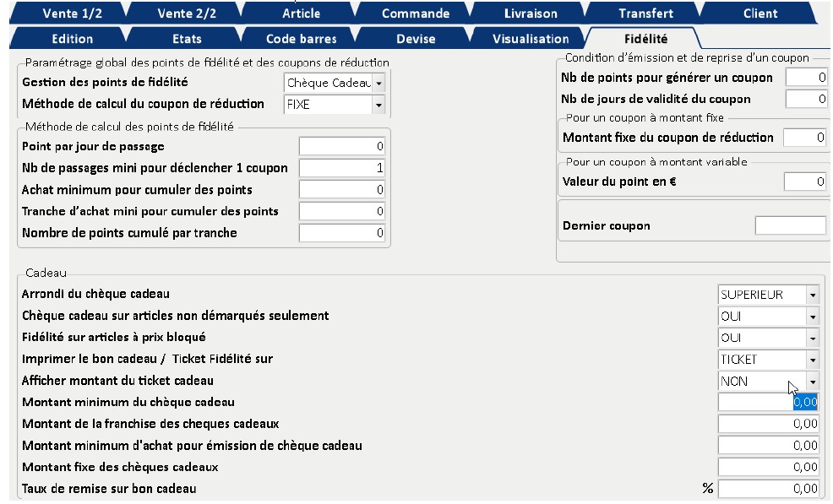The image size is (833, 504).
Task: Select the Dernier coupon input field
Action: point(790,225)
